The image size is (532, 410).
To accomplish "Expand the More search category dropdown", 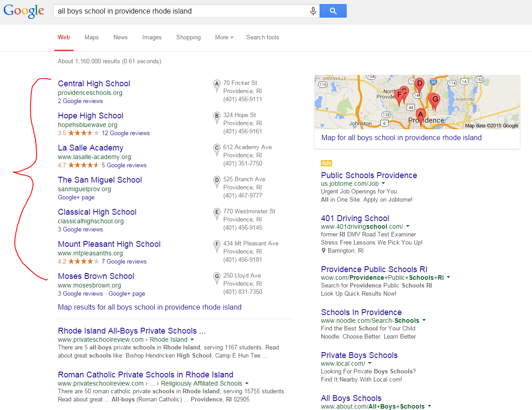I will pyautogui.click(x=224, y=38).
